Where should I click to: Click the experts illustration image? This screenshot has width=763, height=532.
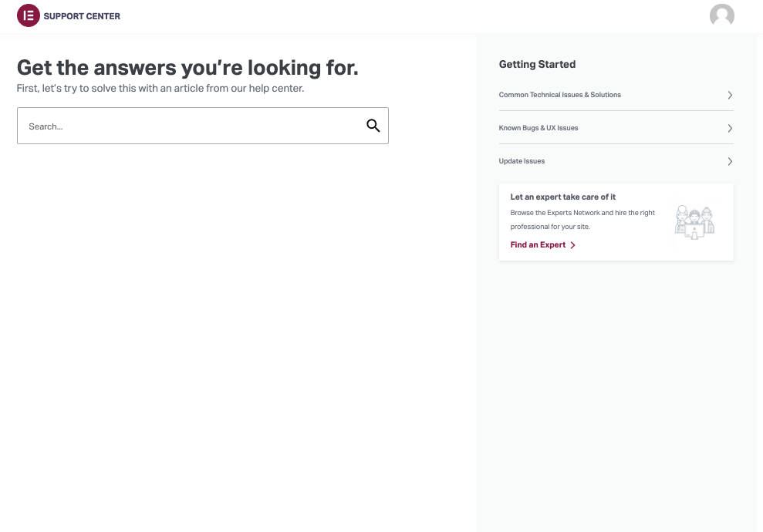click(x=694, y=223)
